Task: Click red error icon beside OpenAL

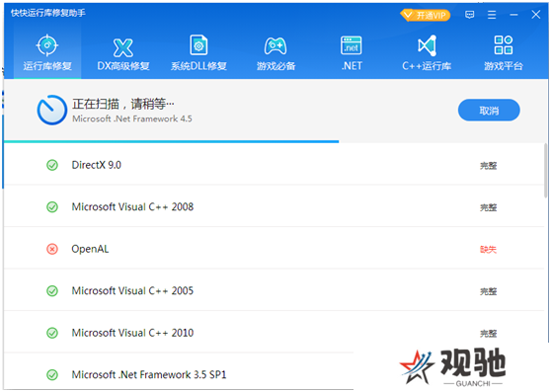Action: [x=52, y=249]
